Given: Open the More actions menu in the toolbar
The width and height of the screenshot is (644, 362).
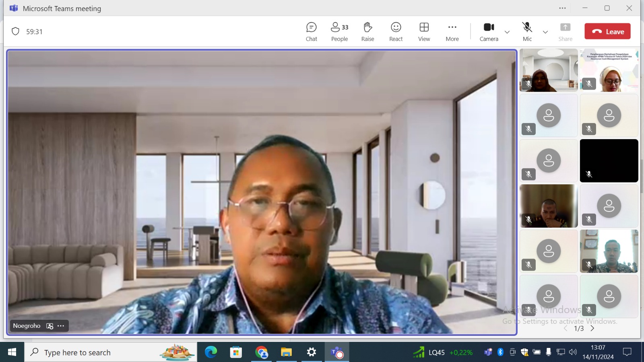Looking at the screenshot, I should pos(452,32).
